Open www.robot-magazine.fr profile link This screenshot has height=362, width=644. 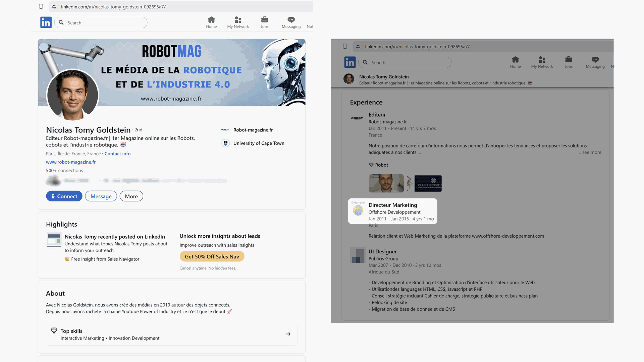pyautogui.click(x=71, y=162)
